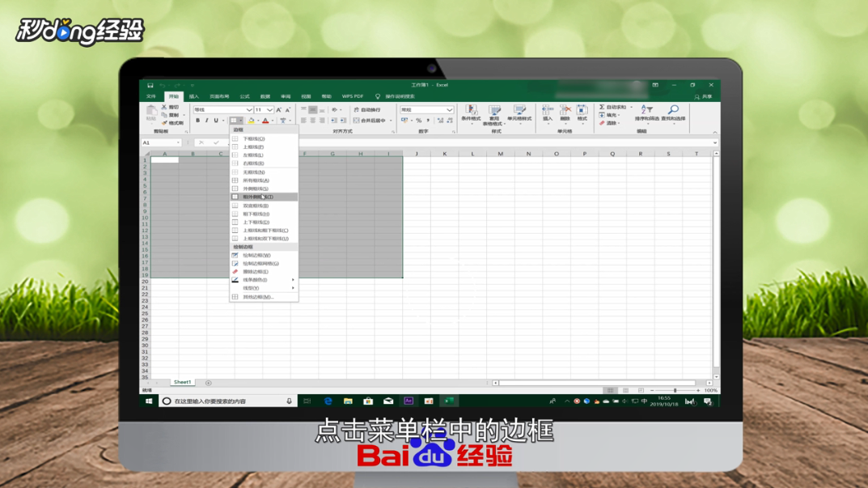Toggle Wrap Text (自动换行)
Viewport: 868px width, 488px height.
pos(367,110)
